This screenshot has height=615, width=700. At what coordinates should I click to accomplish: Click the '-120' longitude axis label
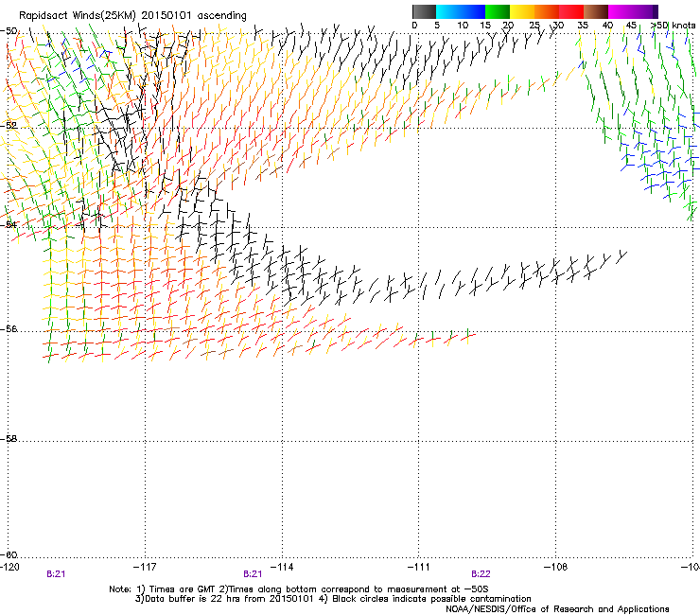[x=9, y=567]
